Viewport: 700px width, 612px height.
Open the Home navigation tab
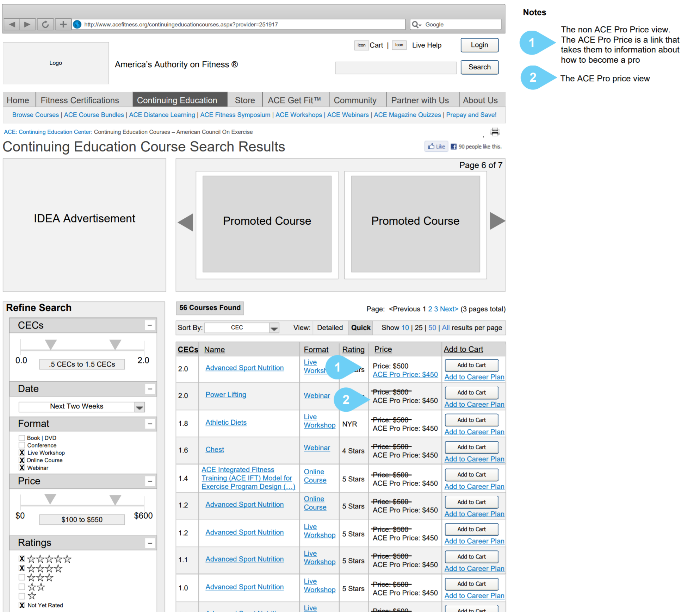pyautogui.click(x=18, y=100)
